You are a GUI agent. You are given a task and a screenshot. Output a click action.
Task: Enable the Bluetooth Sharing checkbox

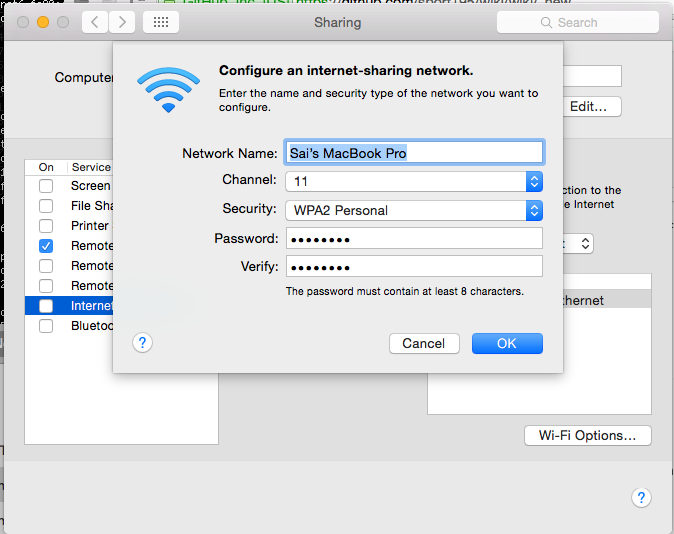pyautogui.click(x=46, y=326)
